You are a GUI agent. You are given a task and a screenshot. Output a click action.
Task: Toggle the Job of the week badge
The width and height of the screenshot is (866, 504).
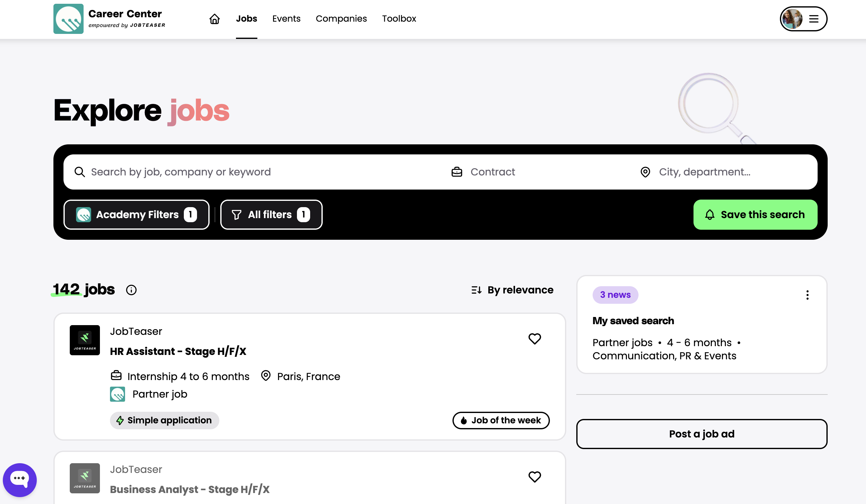pyautogui.click(x=501, y=420)
